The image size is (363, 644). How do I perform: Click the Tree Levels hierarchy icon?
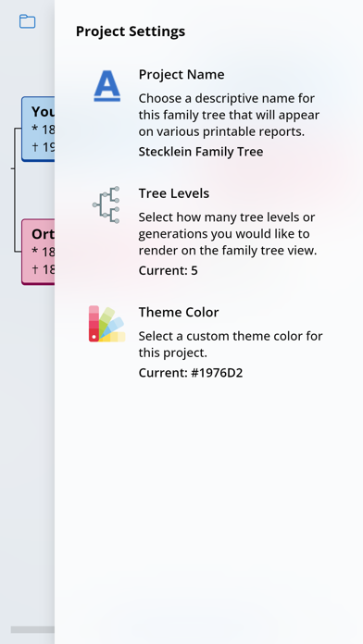pos(106,204)
